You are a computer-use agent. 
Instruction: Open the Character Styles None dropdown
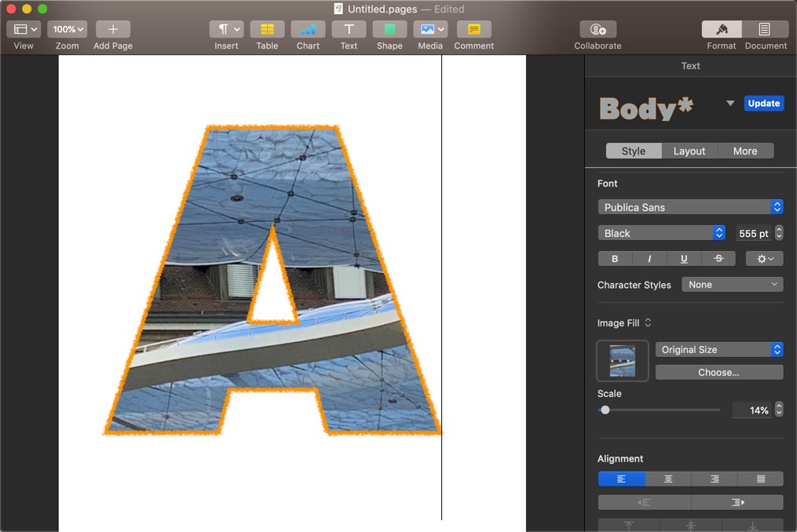(732, 285)
